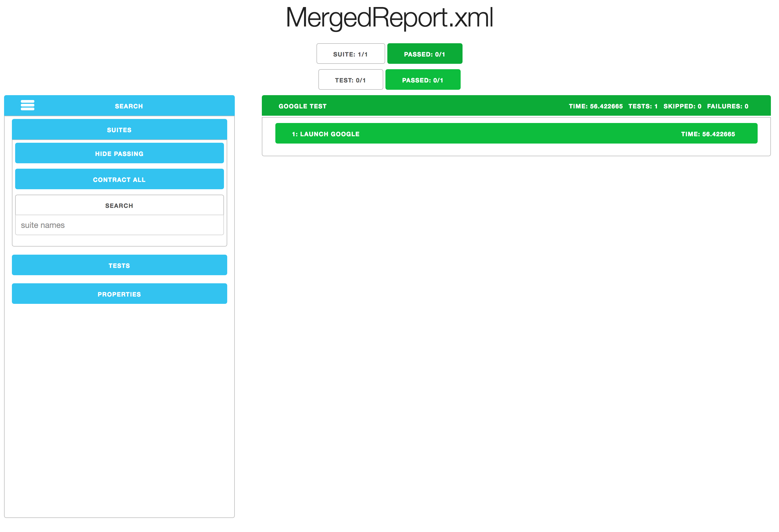
Task: Collapse the Google Test suite header
Action: (x=302, y=106)
